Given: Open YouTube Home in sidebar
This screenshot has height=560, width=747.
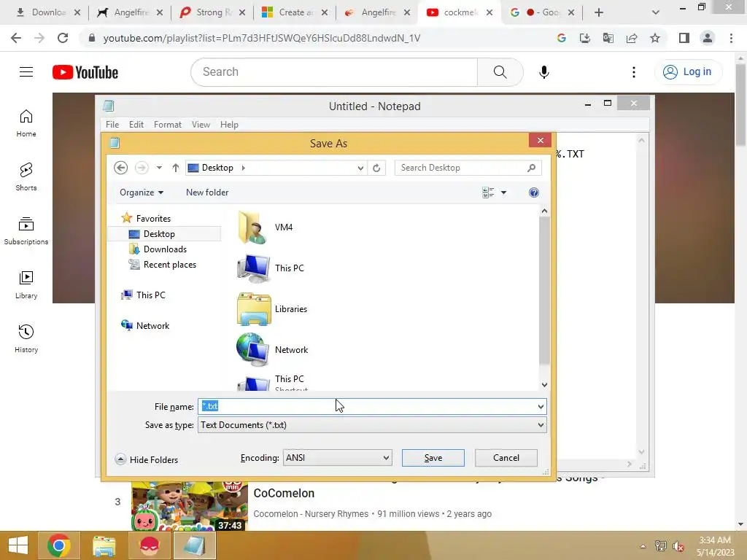Looking at the screenshot, I should [26, 123].
